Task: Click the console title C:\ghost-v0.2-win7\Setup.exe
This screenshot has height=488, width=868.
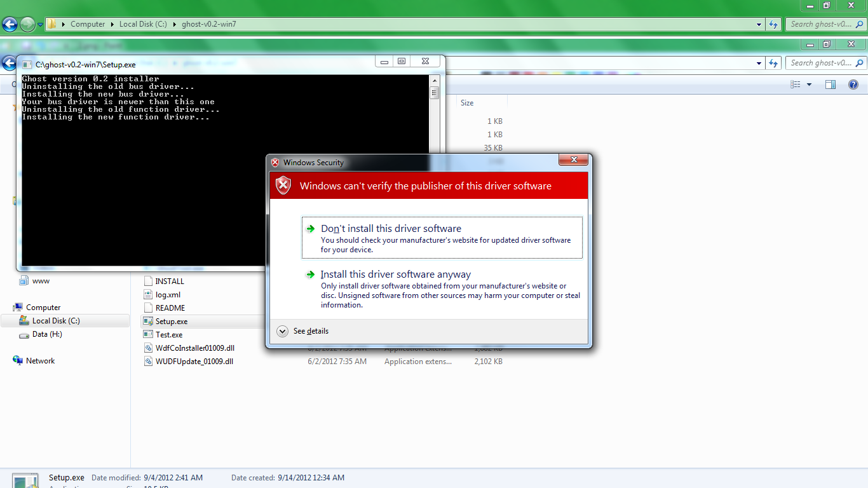Action: point(85,64)
